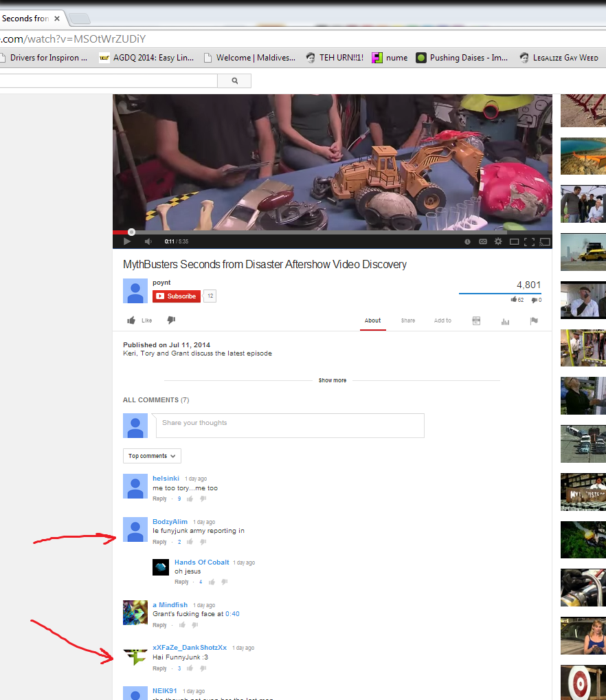Open the Add to tab
Image resolution: width=606 pixels, height=700 pixels.
pos(442,320)
